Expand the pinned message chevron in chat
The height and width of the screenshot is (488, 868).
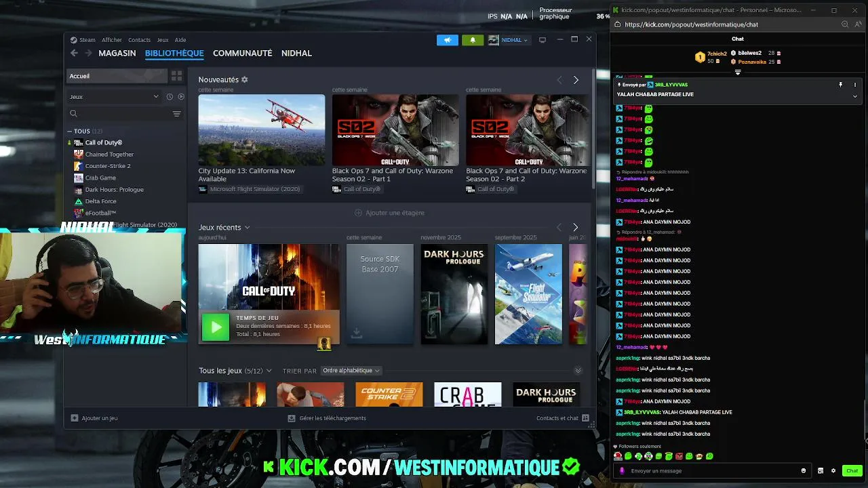click(x=855, y=96)
